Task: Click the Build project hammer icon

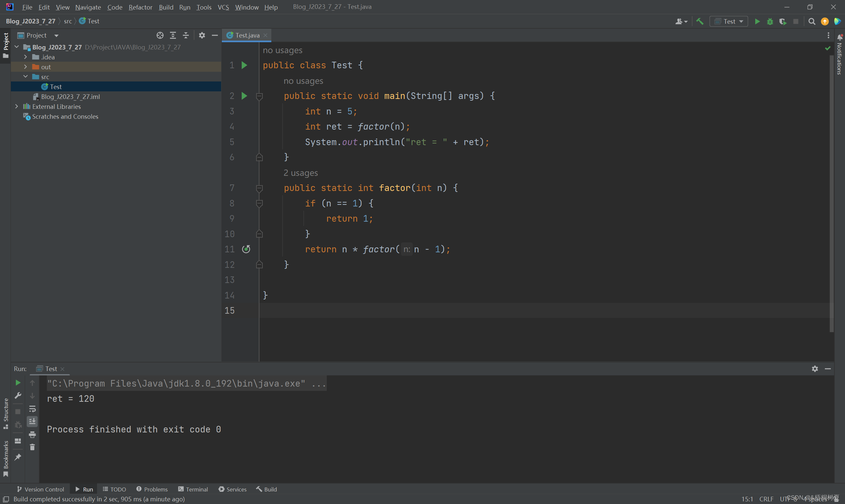Action: [x=700, y=21]
